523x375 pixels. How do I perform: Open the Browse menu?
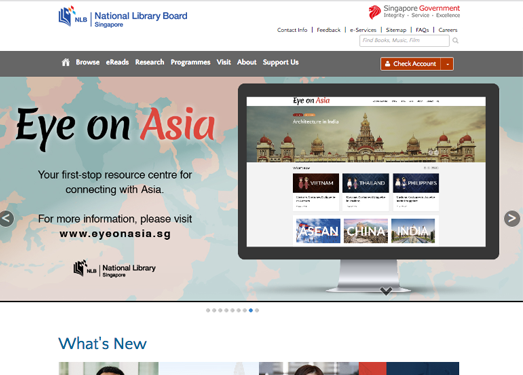tap(87, 62)
